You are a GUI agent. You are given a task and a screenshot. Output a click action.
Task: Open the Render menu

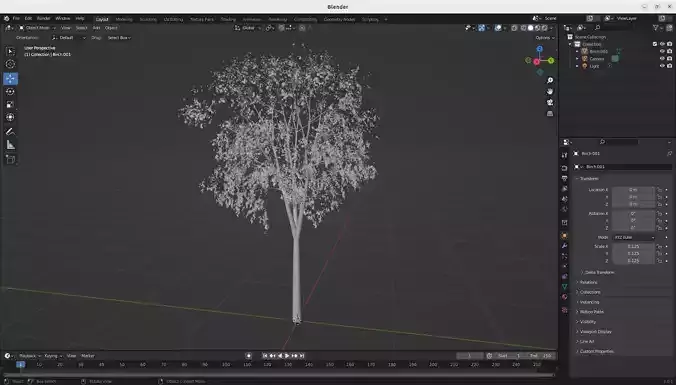pos(44,19)
